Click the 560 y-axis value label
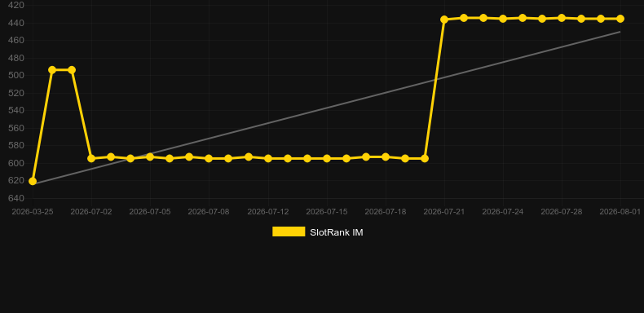Screen dimensions: 644x313 tap(16, 128)
